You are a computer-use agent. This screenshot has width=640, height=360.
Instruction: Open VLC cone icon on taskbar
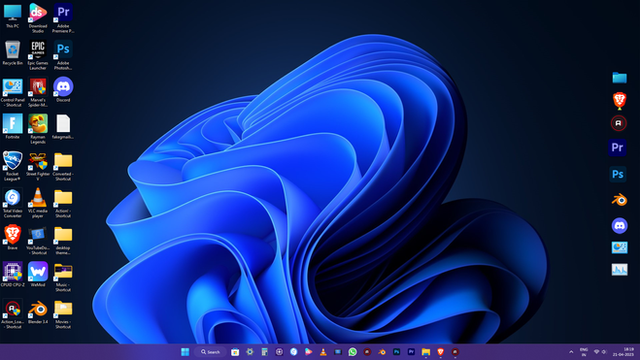coord(323,352)
